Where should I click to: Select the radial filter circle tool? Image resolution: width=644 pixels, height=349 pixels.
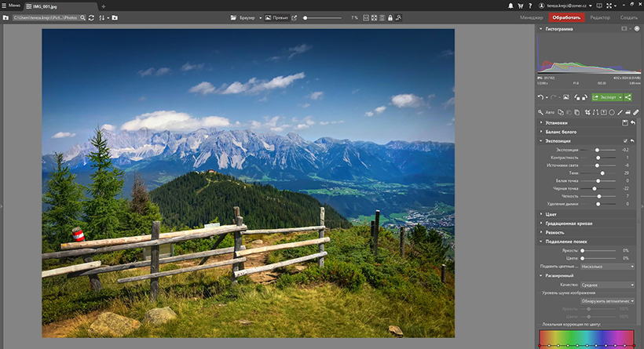612,112
